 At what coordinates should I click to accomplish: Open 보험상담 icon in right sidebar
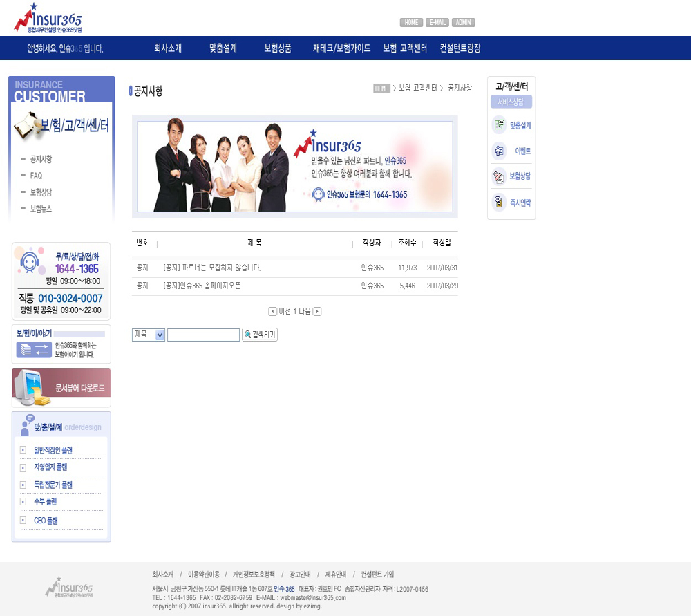pos(499,176)
